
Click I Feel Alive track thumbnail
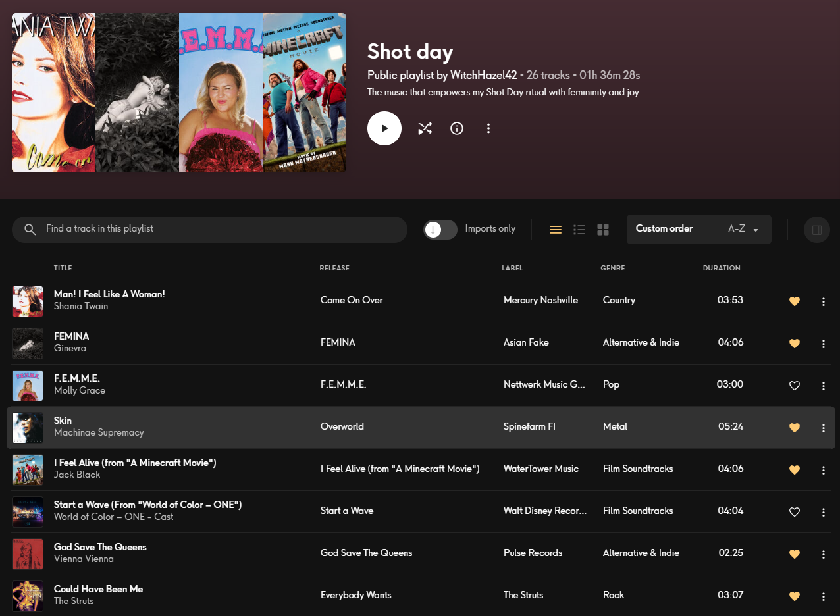tap(28, 470)
